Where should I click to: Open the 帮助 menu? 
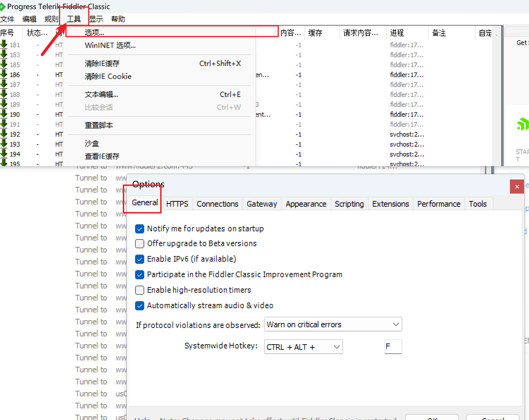[x=118, y=19]
